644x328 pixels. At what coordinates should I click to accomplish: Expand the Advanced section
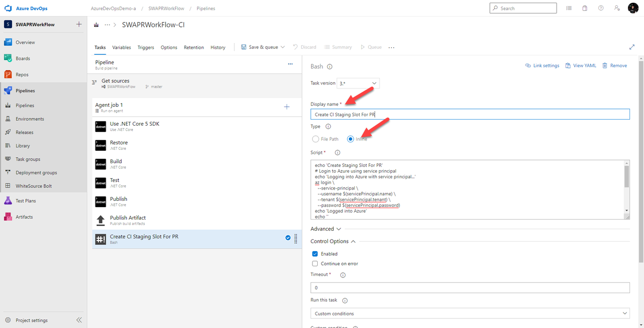click(326, 229)
